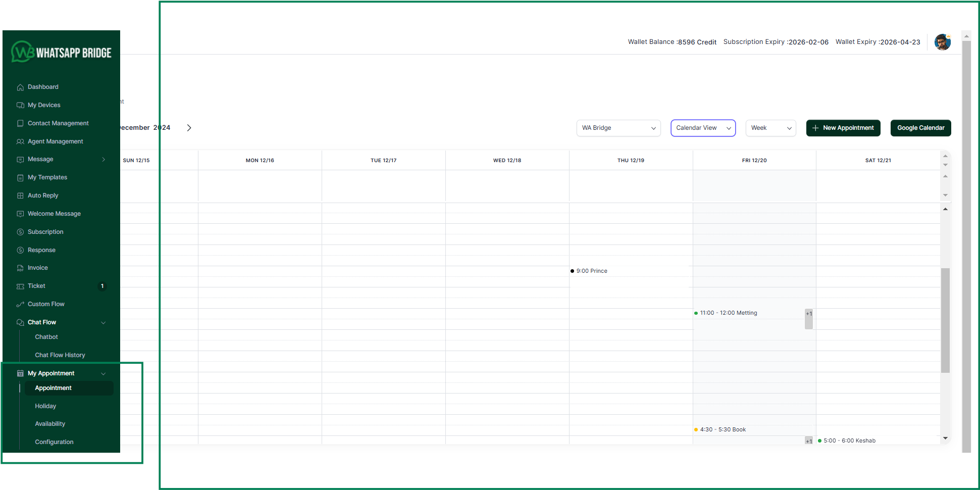Click the MON 12/16 column header

point(260,160)
